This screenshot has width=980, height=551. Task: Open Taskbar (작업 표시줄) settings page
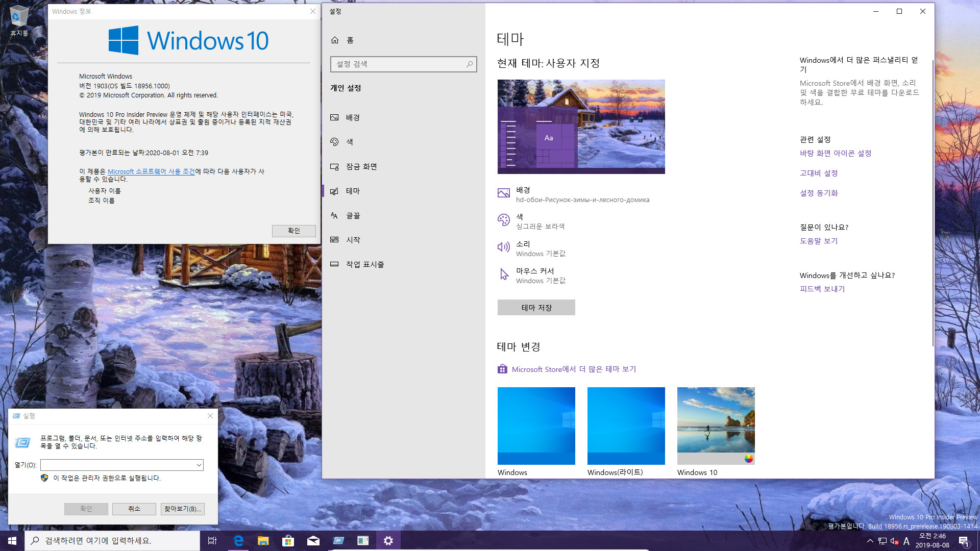pos(403,264)
